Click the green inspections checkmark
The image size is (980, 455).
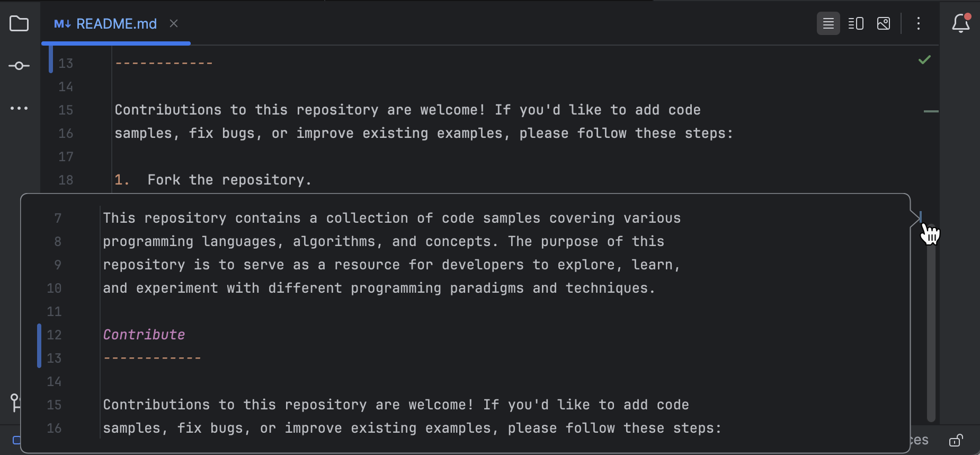point(925,59)
